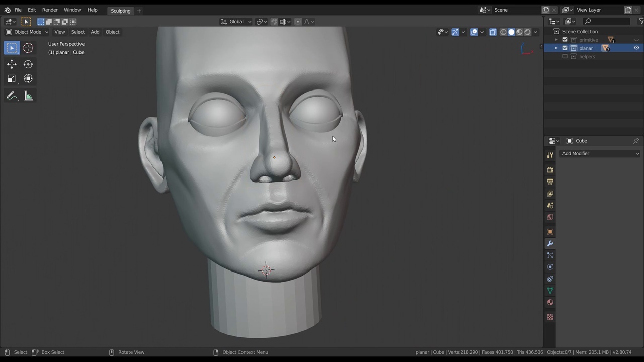This screenshot has width=644, height=362.
Task: Open the Render Properties tab
Action: (550, 169)
